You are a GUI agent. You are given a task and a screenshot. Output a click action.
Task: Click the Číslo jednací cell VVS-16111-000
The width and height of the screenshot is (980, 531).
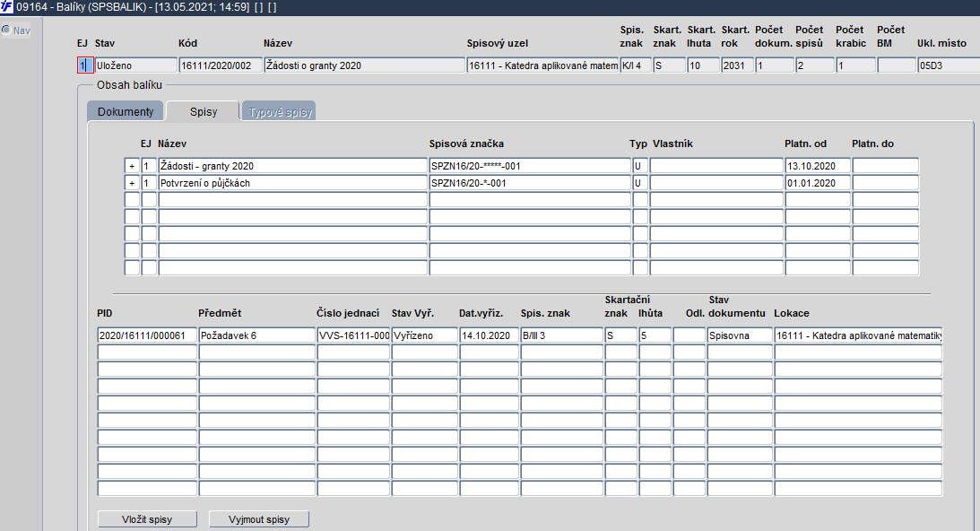pyautogui.click(x=354, y=335)
